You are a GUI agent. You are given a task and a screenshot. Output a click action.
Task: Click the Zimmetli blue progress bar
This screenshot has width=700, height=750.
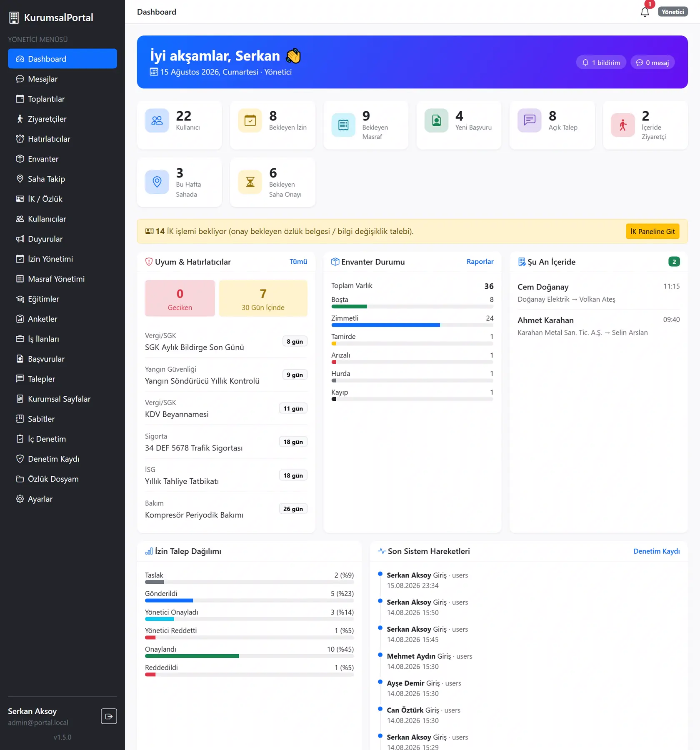pyautogui.click(x=385, y=325)
